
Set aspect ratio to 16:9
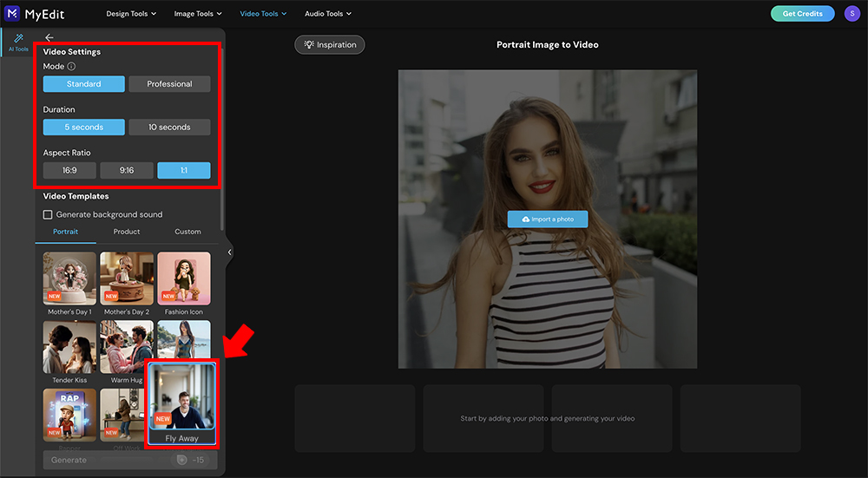click(x=69, y=170)
